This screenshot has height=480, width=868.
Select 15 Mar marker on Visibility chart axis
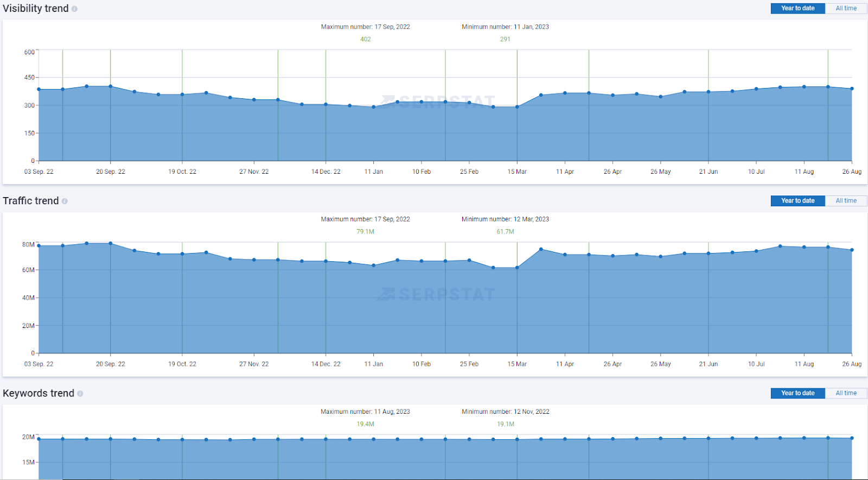(x=517, y=172)
